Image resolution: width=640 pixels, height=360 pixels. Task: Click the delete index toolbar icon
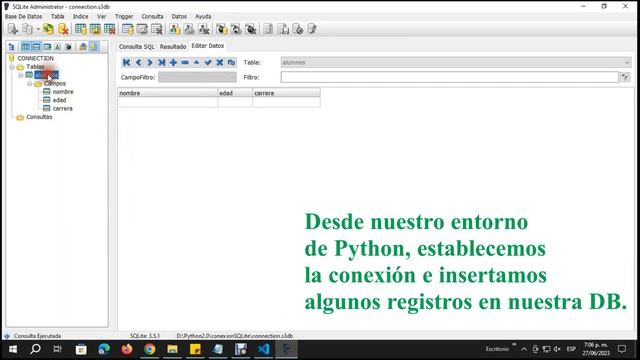(157, 29)
